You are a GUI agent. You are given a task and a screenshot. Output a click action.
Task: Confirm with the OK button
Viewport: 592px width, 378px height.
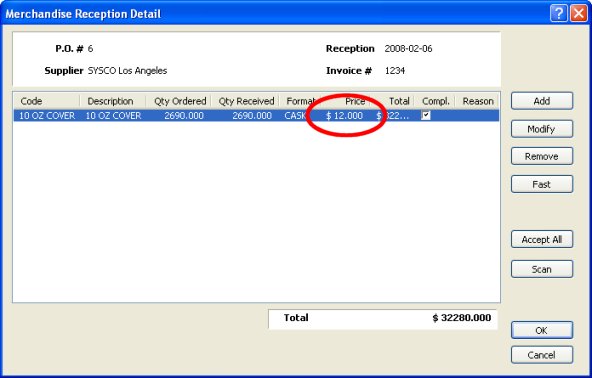[542, 330]
